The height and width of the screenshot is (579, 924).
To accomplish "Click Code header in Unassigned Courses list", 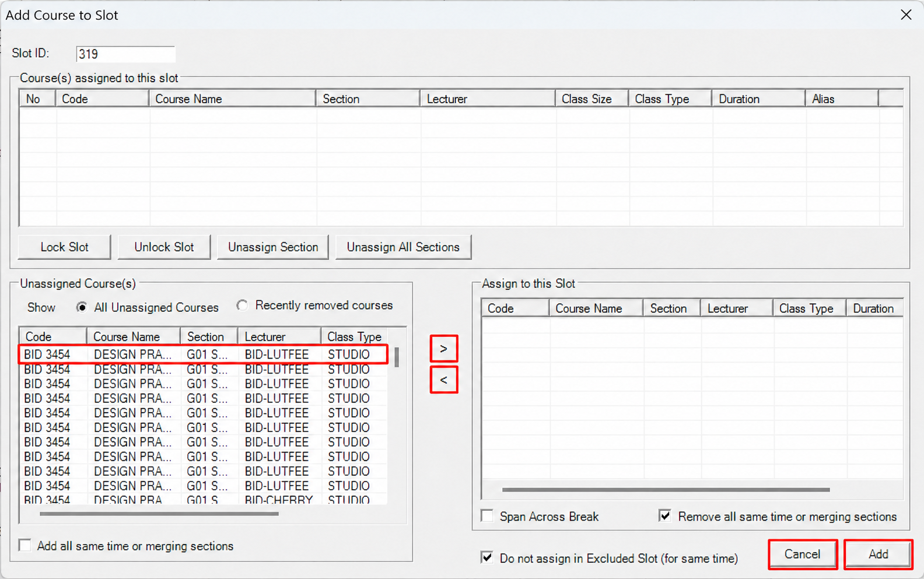I will click(53, 336).
